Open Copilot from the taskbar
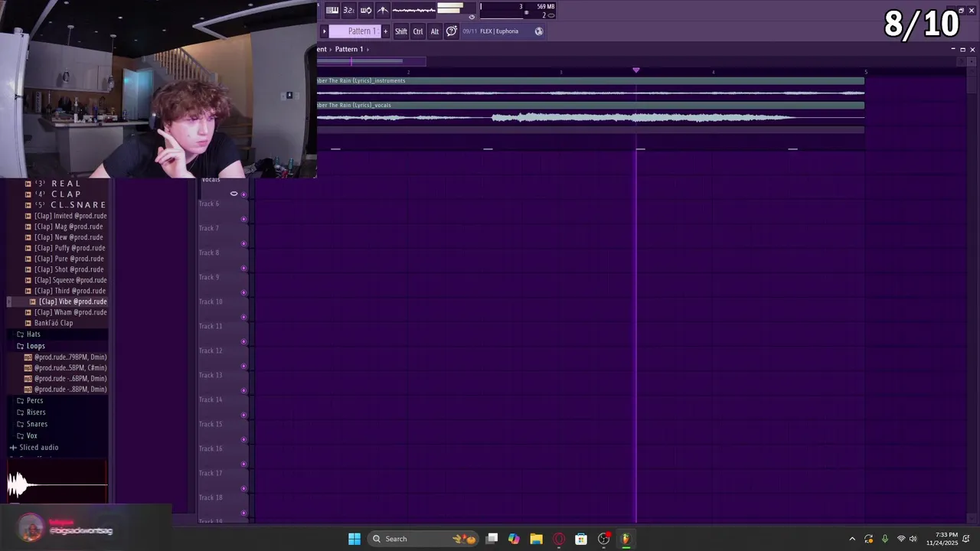 514,539
